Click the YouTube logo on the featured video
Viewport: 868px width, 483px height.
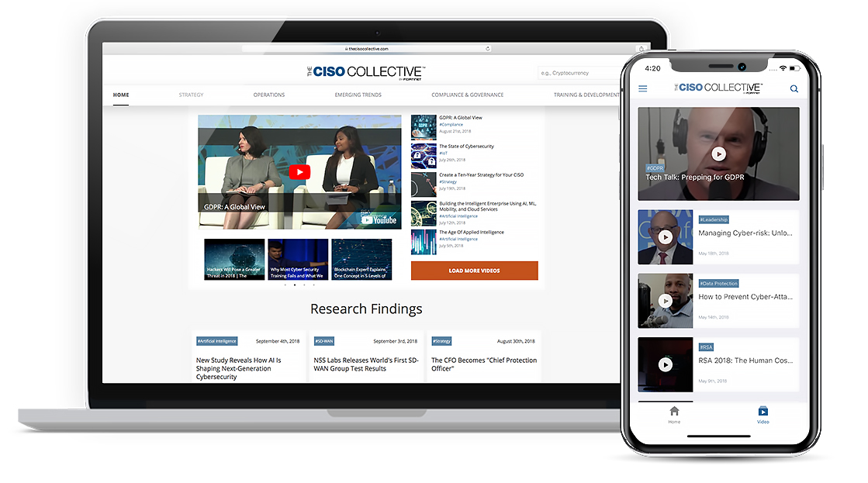(379, 219)
